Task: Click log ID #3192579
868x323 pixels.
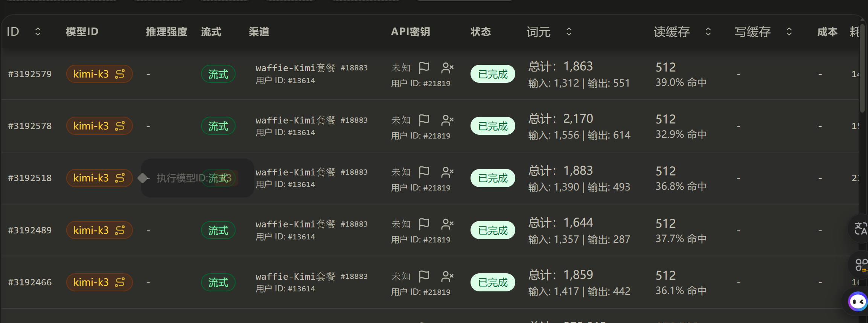Action: point(30,74)
